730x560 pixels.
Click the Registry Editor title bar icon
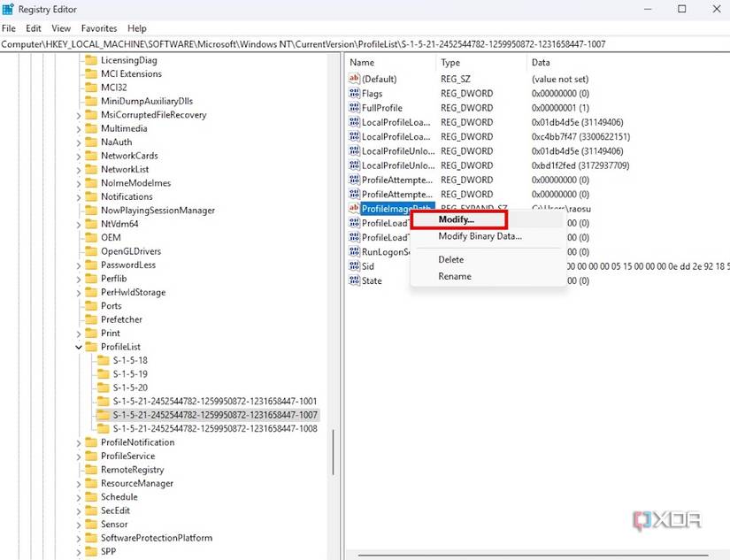pyautogui.click(x=9, y=9)
